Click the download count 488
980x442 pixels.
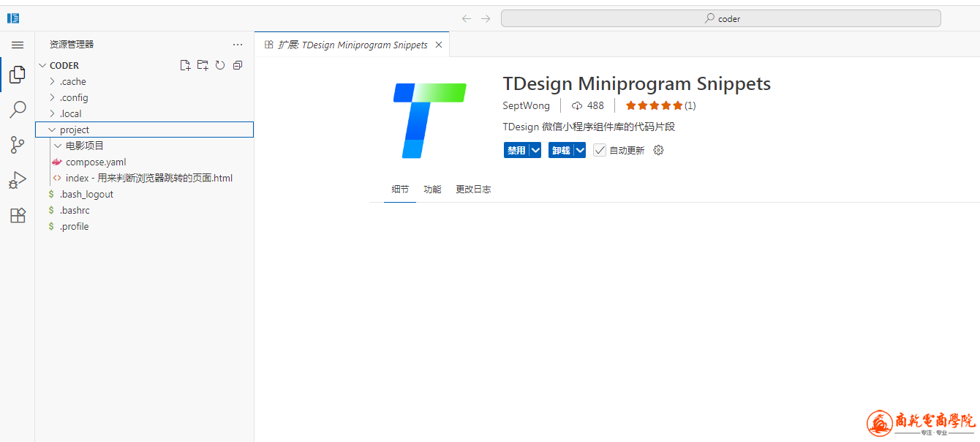pyautogui.click(x=588, y=105)
